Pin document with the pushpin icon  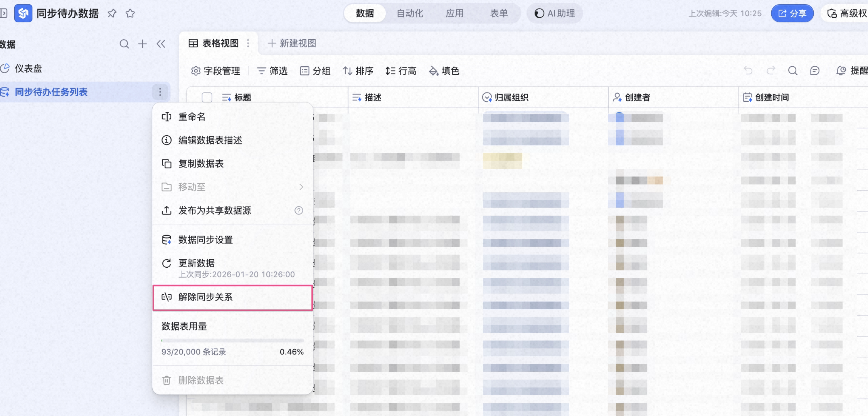click(x=112, y=13)
